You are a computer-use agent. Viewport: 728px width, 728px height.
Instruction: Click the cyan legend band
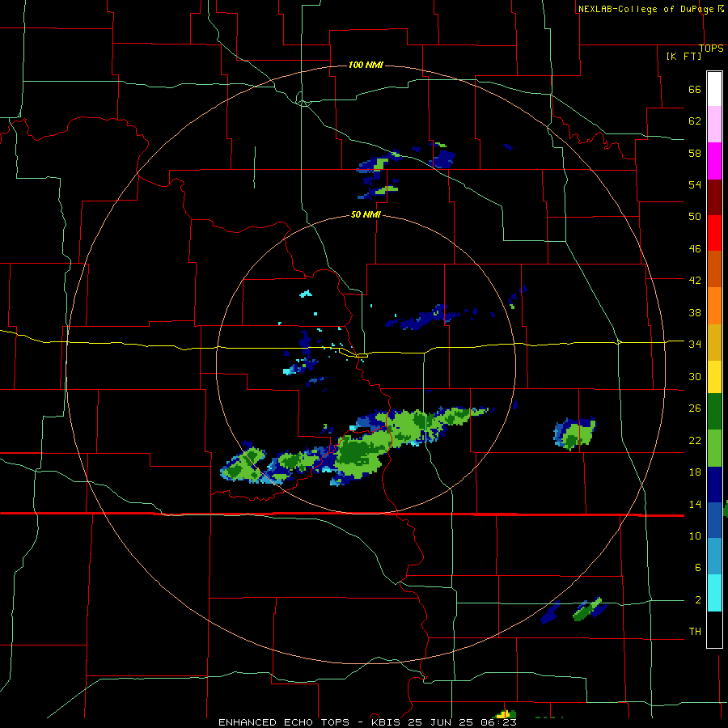pyautogui.click(x=714, y=593)
